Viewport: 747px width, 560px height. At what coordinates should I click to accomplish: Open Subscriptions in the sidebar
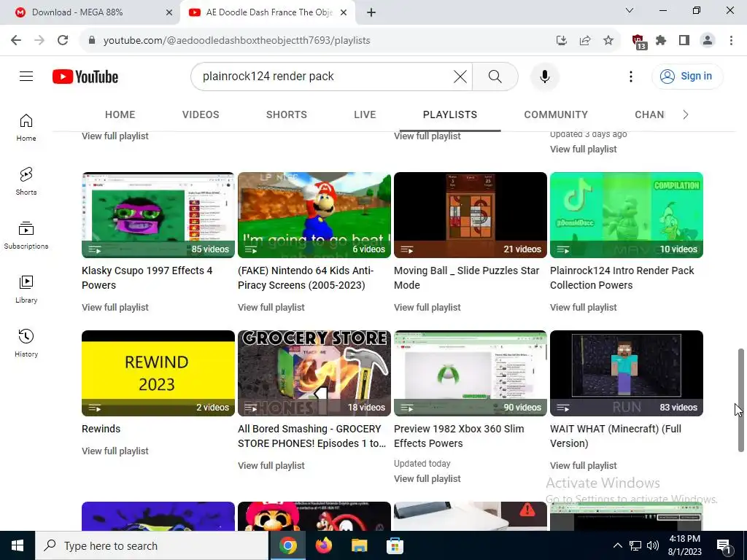[26, 236]
